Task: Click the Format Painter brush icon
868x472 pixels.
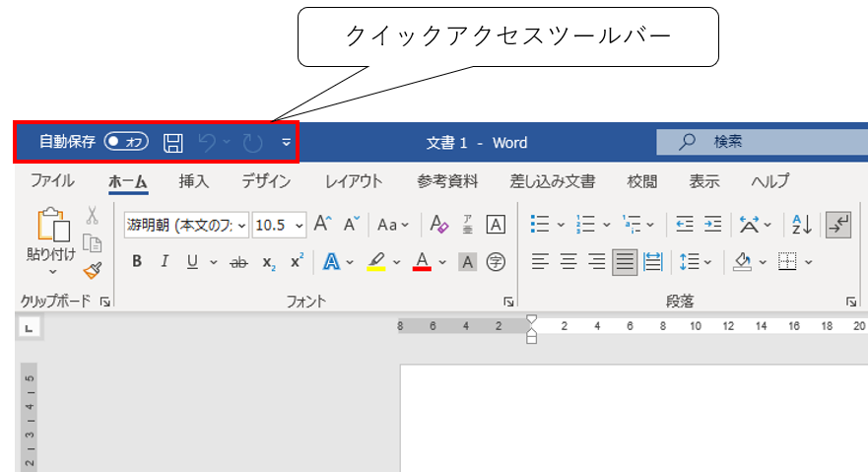Action: (93, 269)
